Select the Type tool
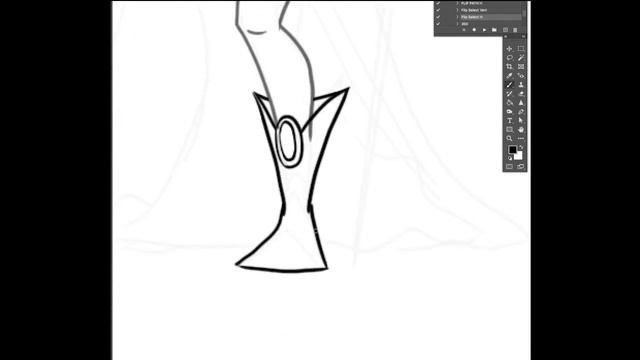640x360 pixels. [x=509, y=120]
